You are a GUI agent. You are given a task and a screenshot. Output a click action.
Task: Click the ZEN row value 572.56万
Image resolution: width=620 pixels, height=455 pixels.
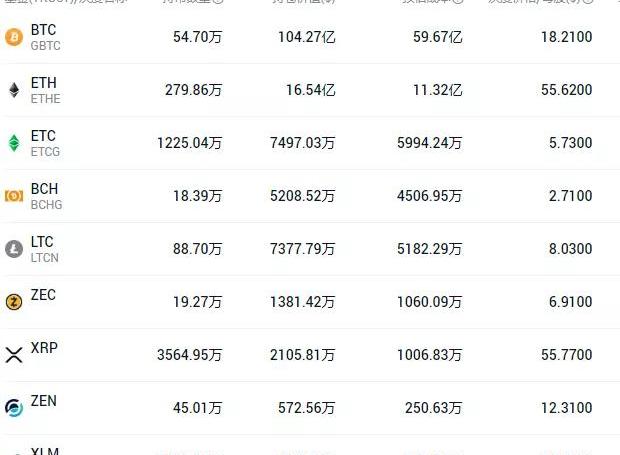coord(306,408)
